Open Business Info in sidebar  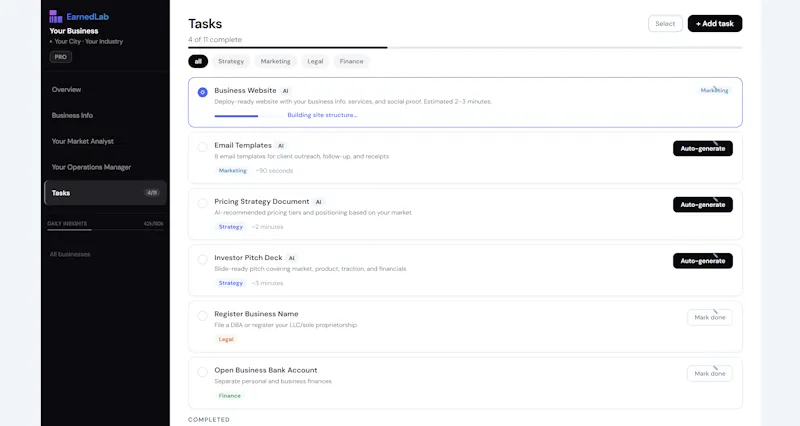[x=72, y=115]
